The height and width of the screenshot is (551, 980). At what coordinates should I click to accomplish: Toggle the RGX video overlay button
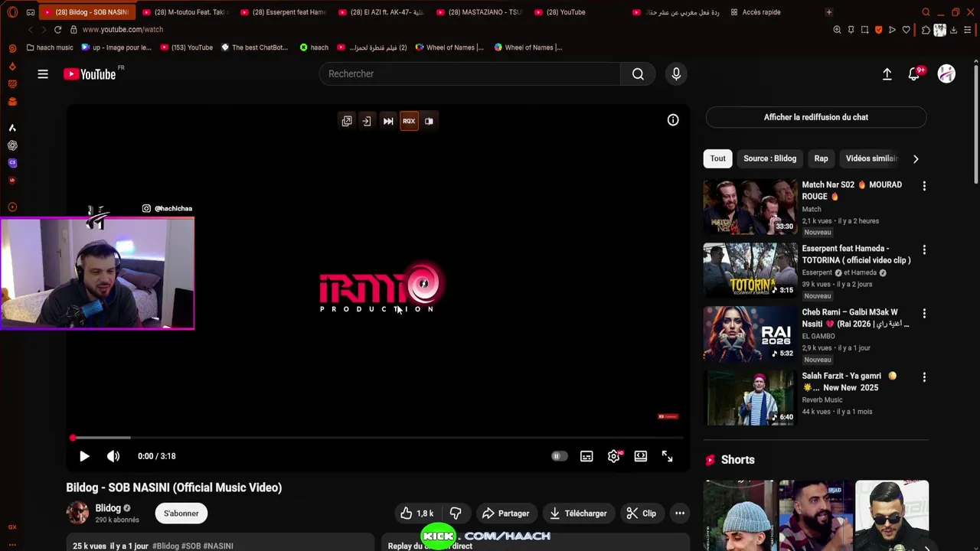409,121
